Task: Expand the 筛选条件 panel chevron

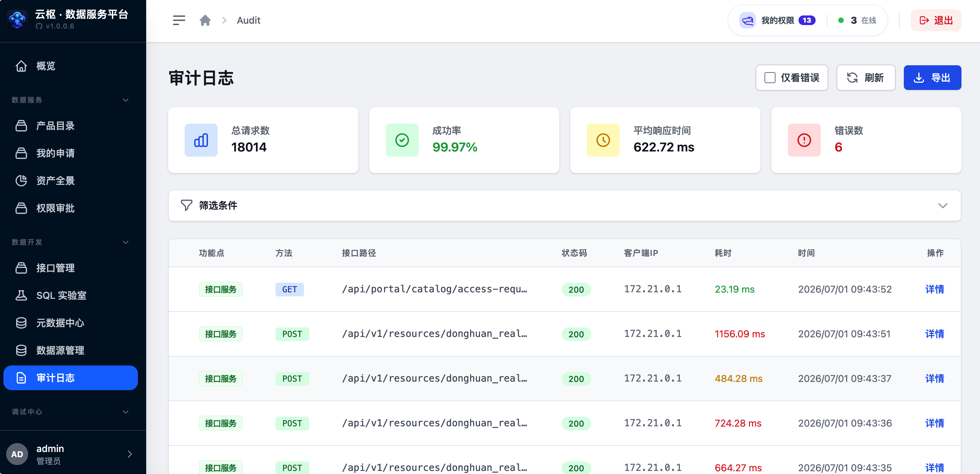Action: click(942, 205)
